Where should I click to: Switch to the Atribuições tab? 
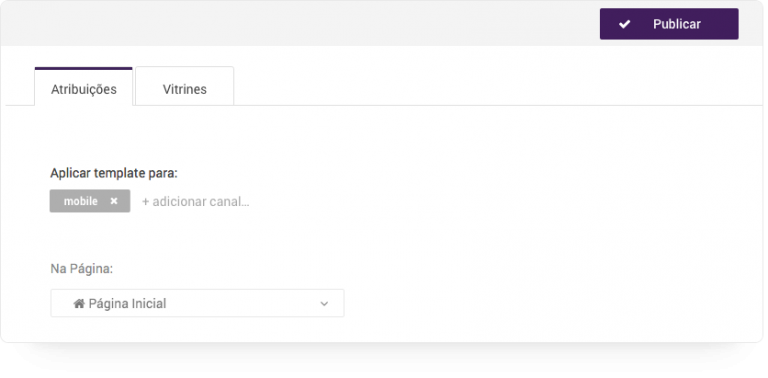(x=84, y=87)
